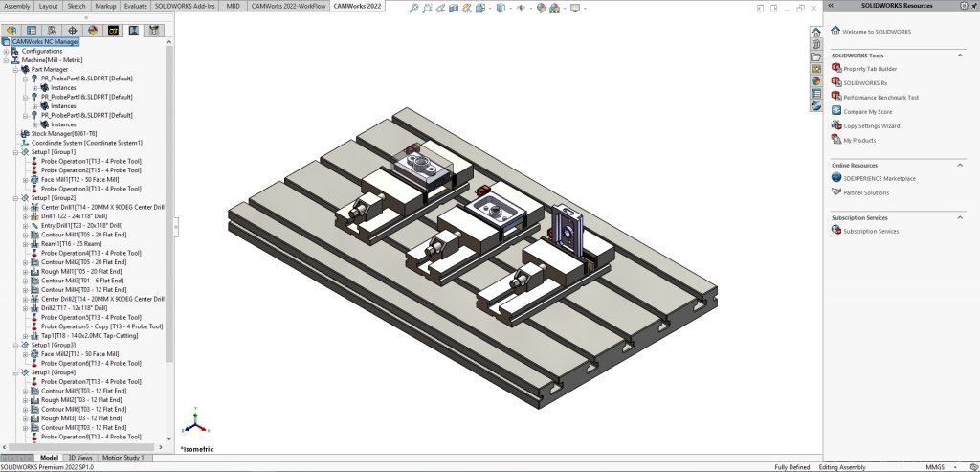Switch to the Evaluate tab

point(136,6)
